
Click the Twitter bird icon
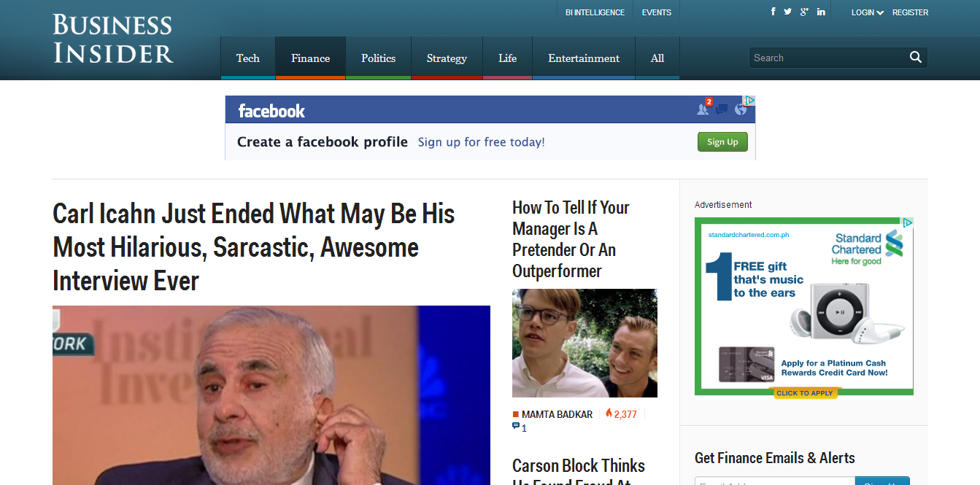point(788,11)
